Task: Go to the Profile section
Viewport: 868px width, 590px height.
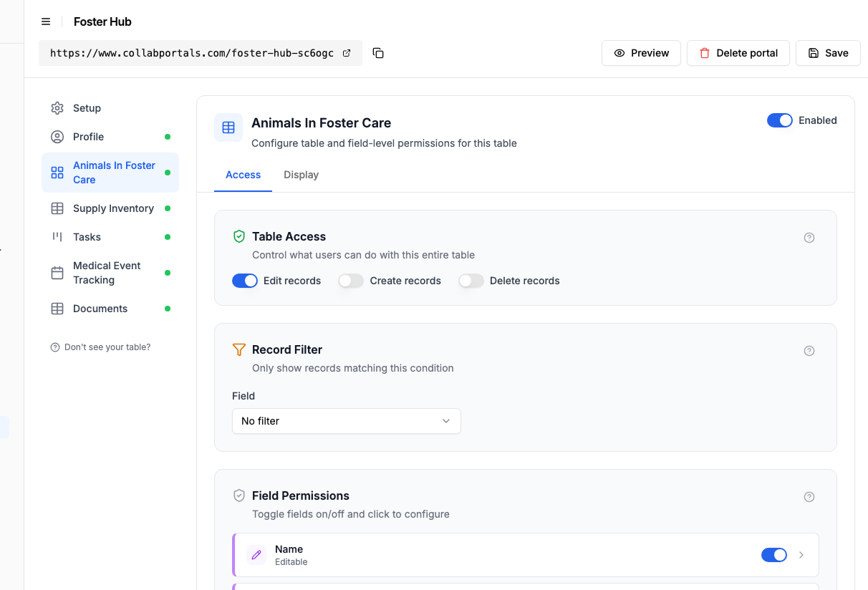Action: point(110,137)
